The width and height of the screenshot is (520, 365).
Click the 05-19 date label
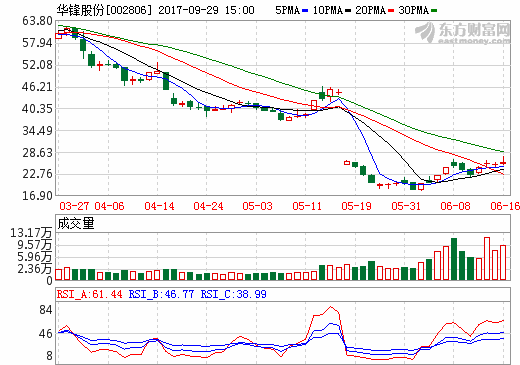pyautogui.click(x=356, y=206)
